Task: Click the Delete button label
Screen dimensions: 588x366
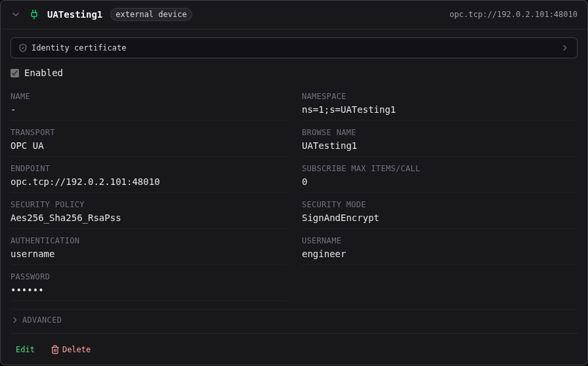Action: pos(76,350)
